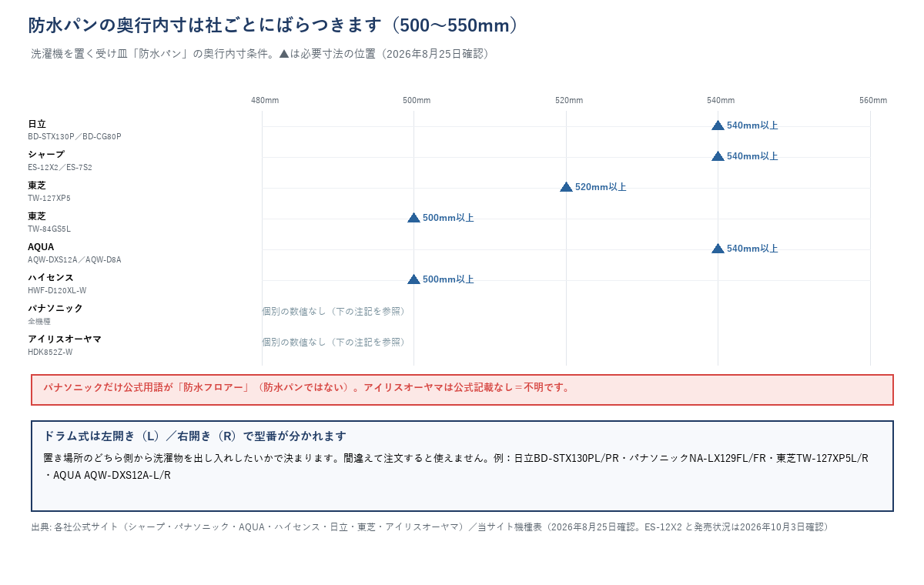924x585 pixels.
Task: Click the model text HDK852Z-W
Action: pos(50,352)
